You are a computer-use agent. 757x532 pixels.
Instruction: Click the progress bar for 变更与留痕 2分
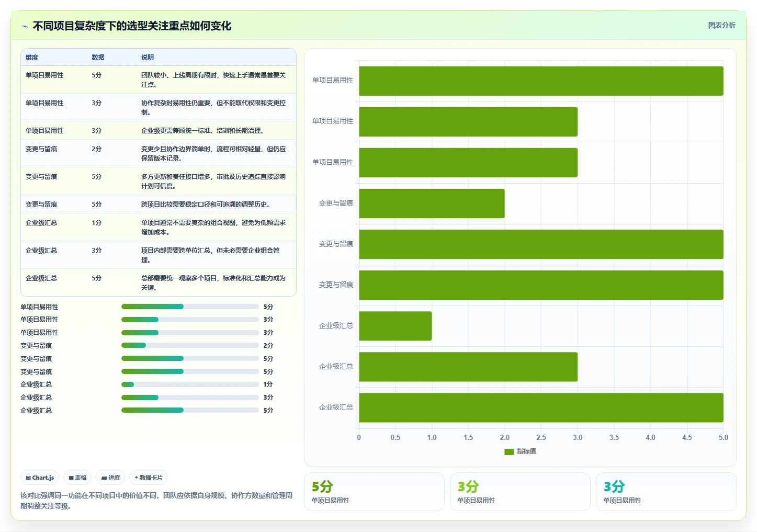pos(190,345)
